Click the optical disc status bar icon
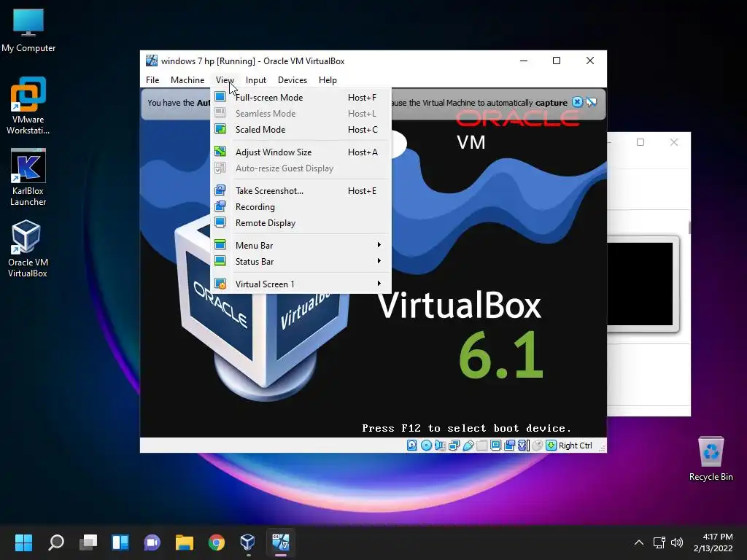Screen dimensions: 747x560 click(426, 446)
